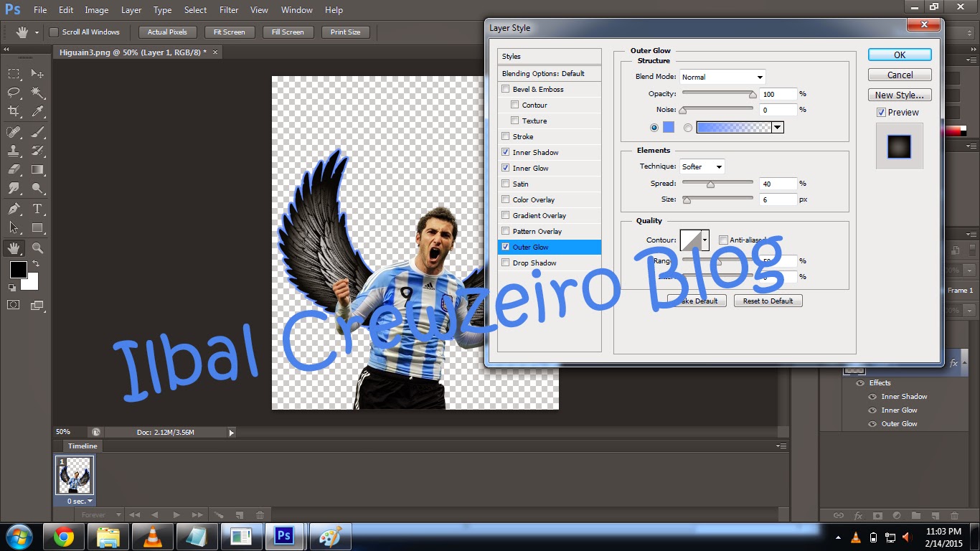
Task: Select the Spot Healing Brush tool
Action: tap(14, 132)
